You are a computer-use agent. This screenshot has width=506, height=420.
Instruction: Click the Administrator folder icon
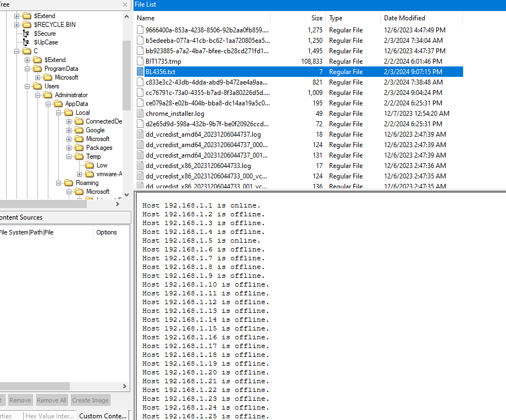48,95
